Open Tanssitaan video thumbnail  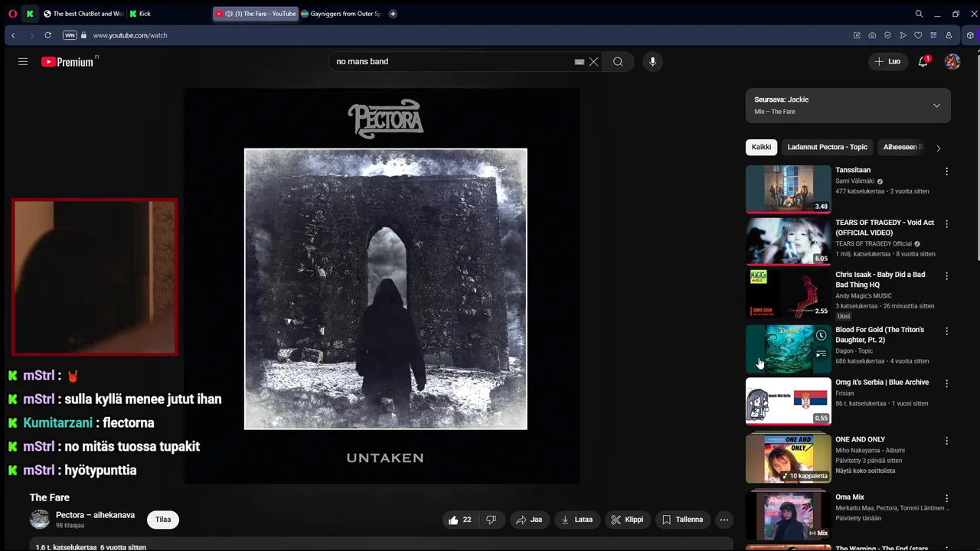[789, 189]
